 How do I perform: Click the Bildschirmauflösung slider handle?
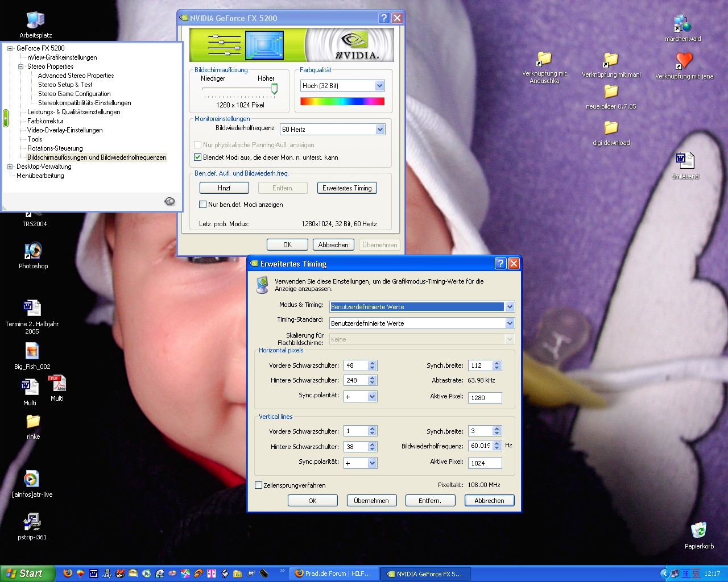coord(274,89)
